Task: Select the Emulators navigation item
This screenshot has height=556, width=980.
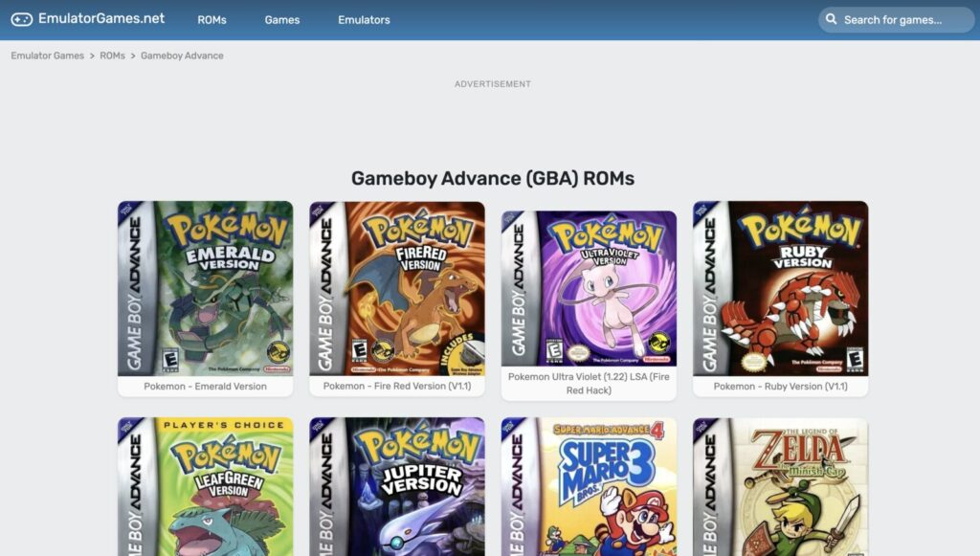Action: [364, 18]
